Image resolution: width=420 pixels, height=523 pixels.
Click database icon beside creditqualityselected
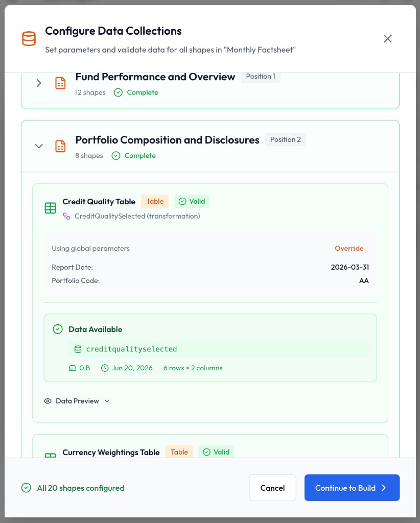78,349
